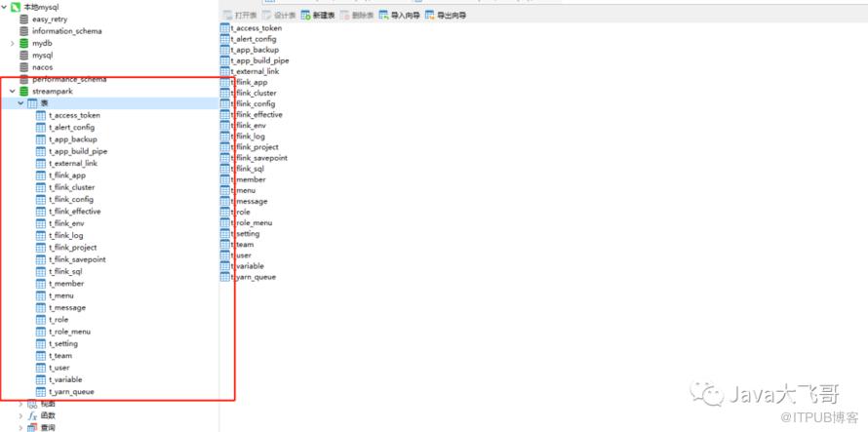
Task: Select t_flink_log in the sidebar tree
Action: point(66,235)
